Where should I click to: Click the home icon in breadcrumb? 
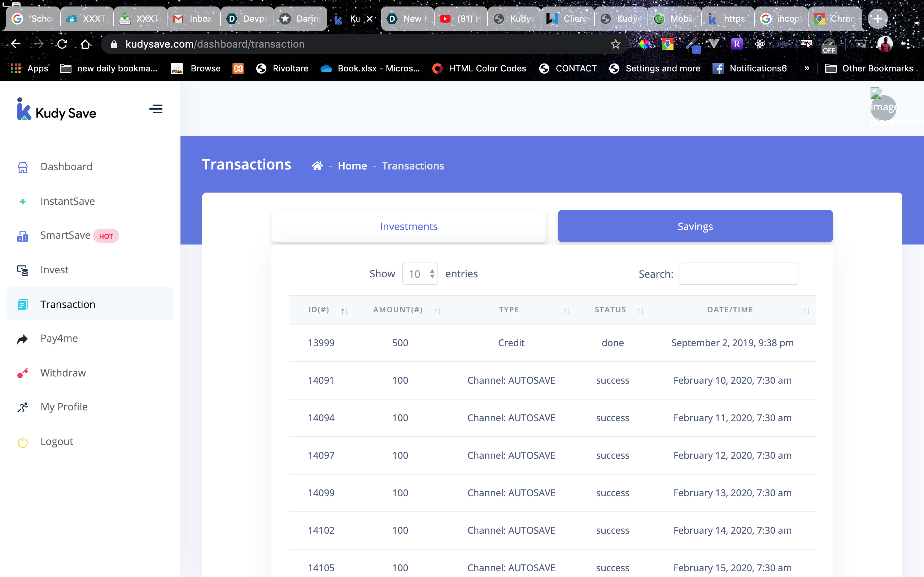(x=317, y=166)
